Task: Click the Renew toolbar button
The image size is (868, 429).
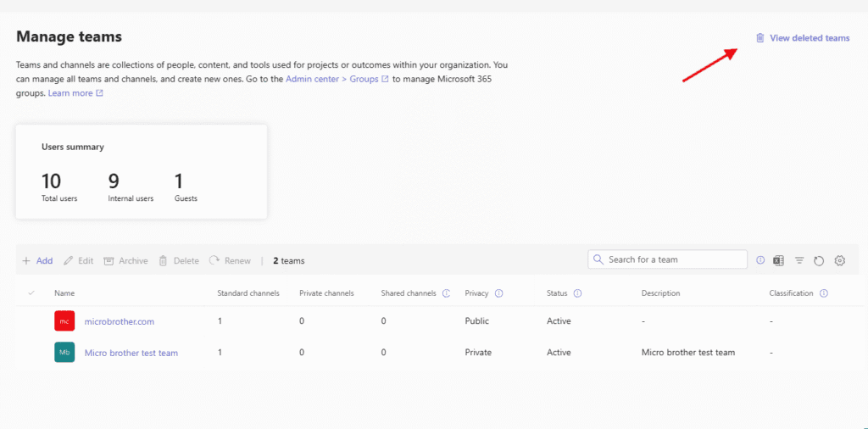Action: pos(230,261)
